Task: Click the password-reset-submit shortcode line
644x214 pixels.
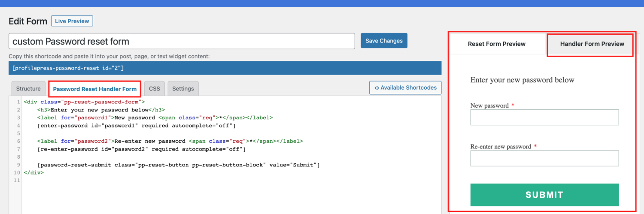Action: click(179, 165)
